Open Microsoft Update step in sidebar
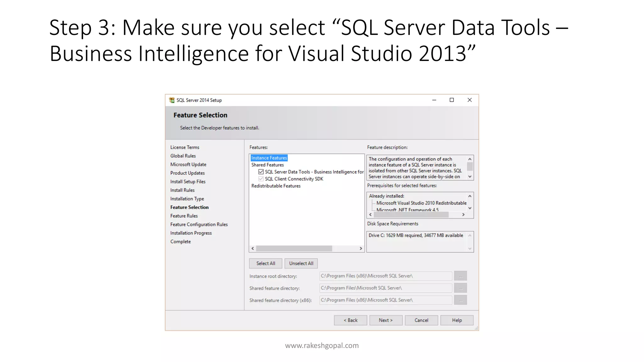Screen dimensions: 644x362 tap(188, 164)
